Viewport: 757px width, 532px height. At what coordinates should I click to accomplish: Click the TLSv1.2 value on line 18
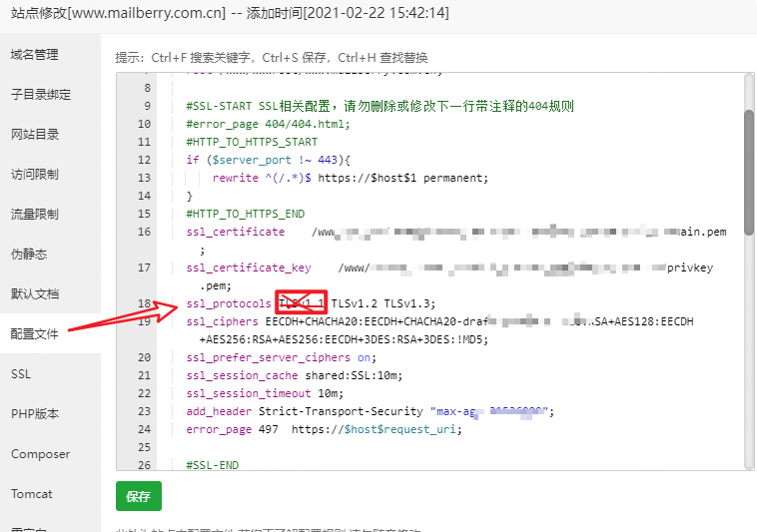click(x=354, y=303)
